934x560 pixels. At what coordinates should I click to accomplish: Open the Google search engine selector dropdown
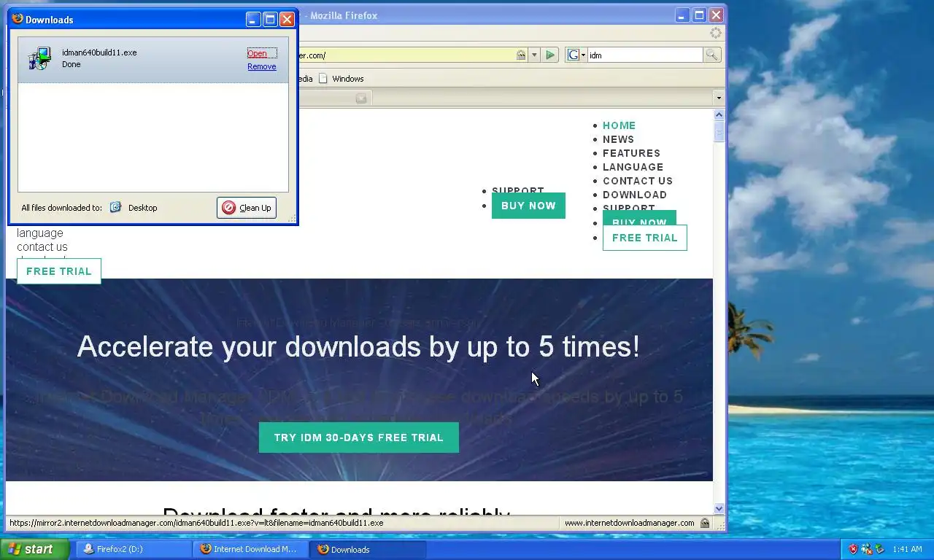coord(576,55)
